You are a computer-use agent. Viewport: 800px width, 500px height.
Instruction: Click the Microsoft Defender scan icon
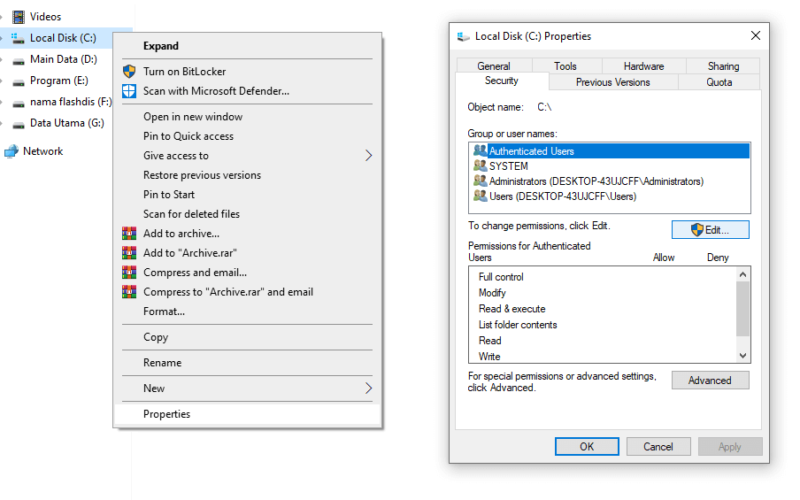129,91
